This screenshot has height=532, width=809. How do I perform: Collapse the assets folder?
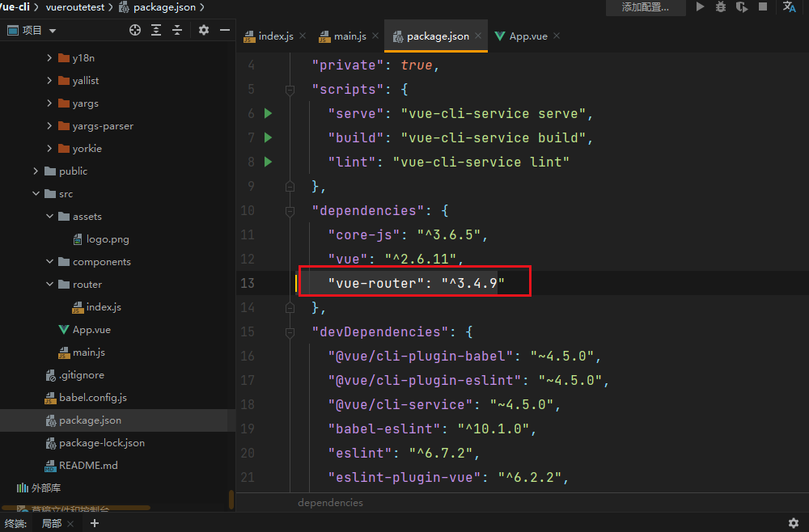tap(49, 216)
